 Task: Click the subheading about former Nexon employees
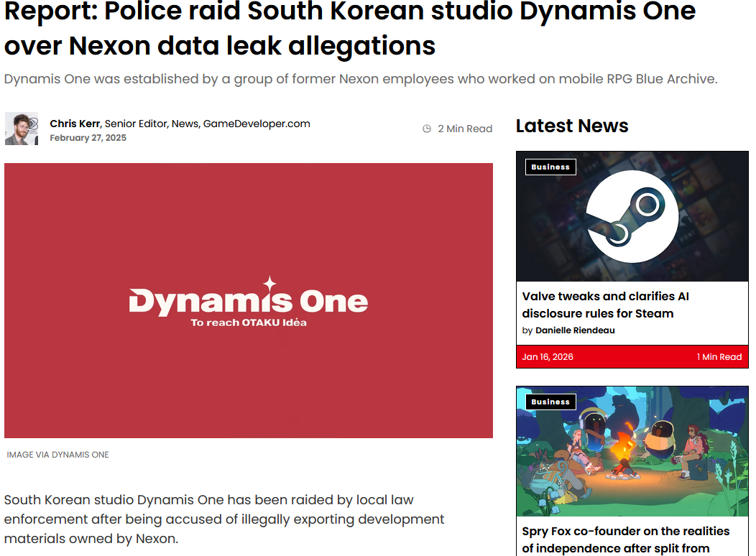(361, 79)
